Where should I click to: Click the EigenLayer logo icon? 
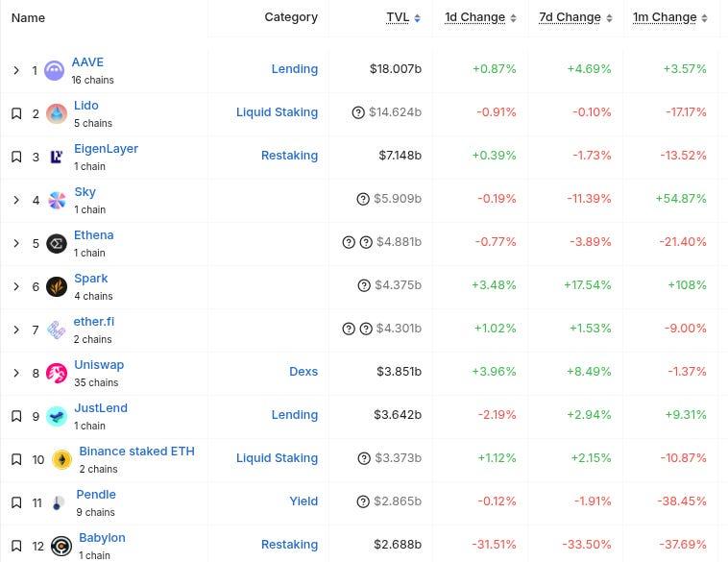tap(57, 157)
